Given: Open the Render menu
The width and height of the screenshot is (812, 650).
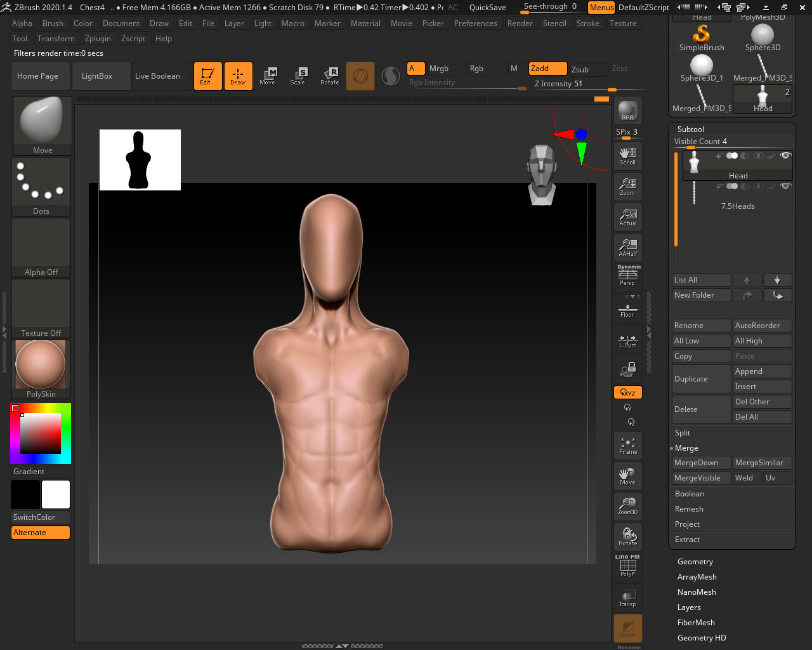Looking at the screenshot, I should [520, 23].
